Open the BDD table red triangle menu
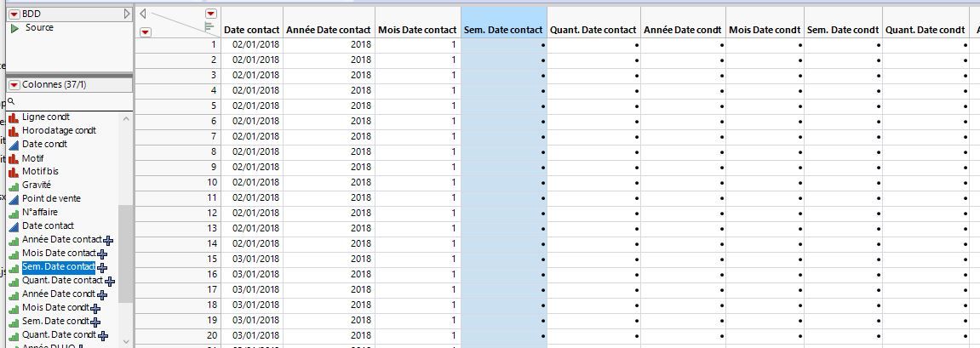Image resolution: width=980 pixels, height=348 pixels. tap(14, 14)
